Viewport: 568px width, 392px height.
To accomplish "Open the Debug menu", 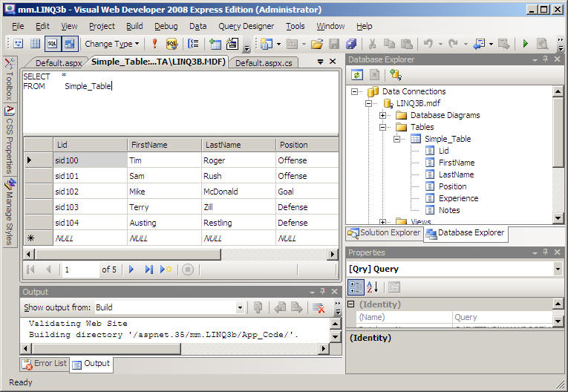I will coord(166,26).
